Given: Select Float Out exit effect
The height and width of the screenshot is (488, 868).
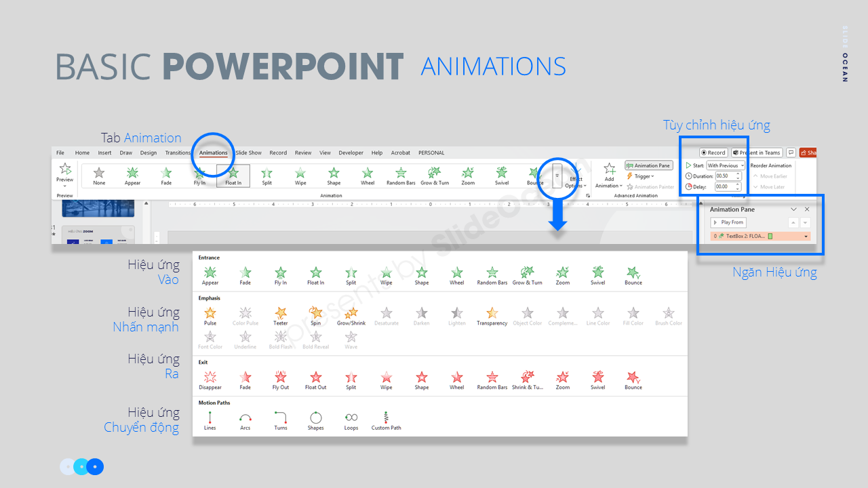Looking at the screenshot, I should (x=316, y=380).
